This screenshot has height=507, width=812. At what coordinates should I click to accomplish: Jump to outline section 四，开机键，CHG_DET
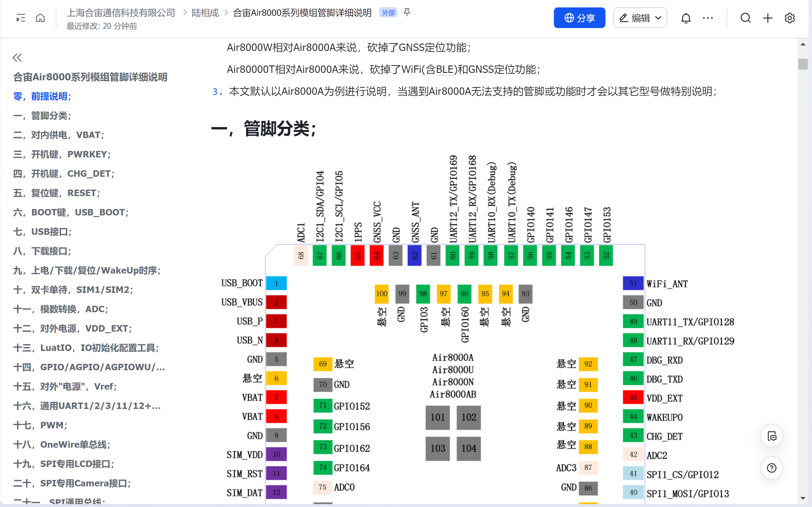[x=64, y=174]
